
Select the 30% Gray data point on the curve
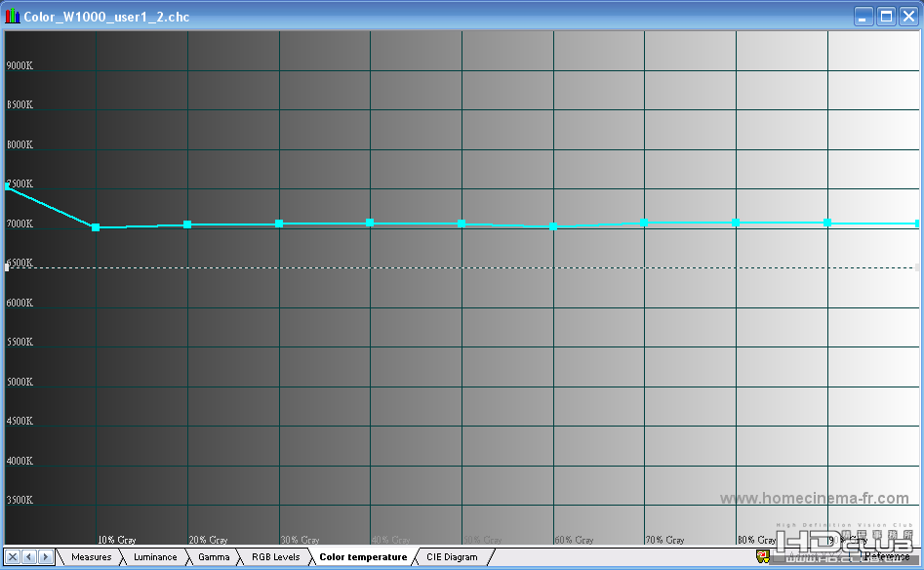point(279,224)
